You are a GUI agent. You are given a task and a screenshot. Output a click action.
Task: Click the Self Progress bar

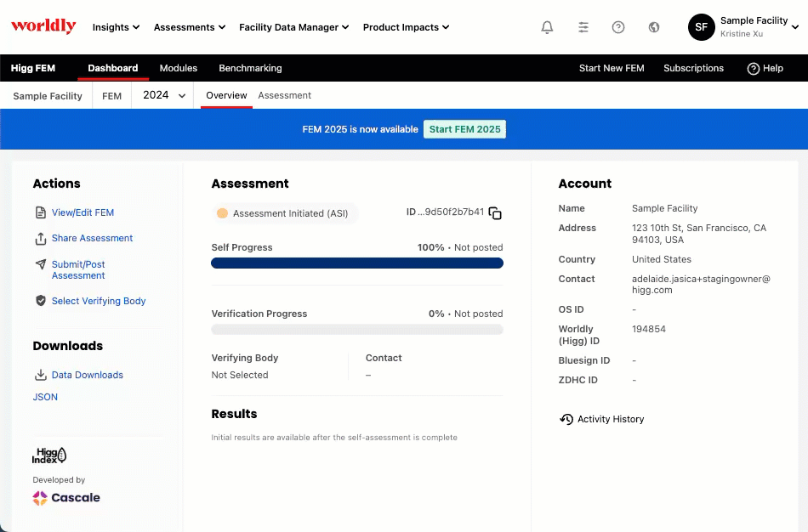tap(357, 263)
